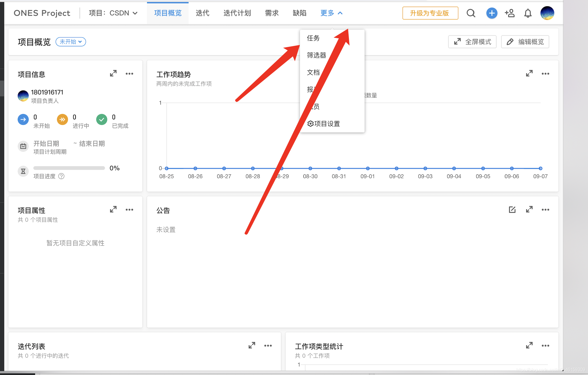Viewport: 588px width, 375px height.
Task: Open more options for 工作项类型统计 card
Action: (x=545, y=346)
